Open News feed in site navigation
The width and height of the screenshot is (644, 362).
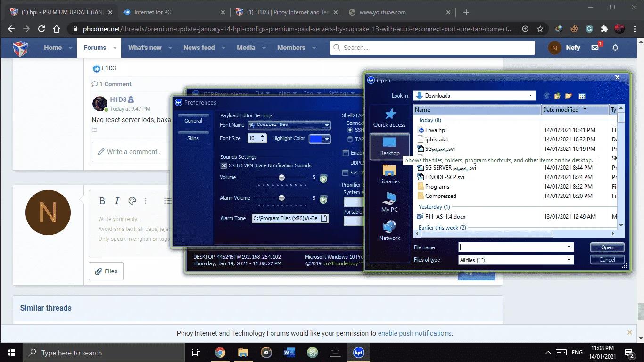(x=199, y=48)
